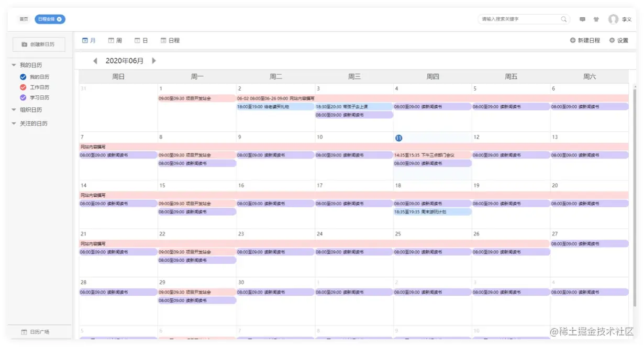Go to the previous month arrow
644x347 pixels.
(x=95, y=61)
